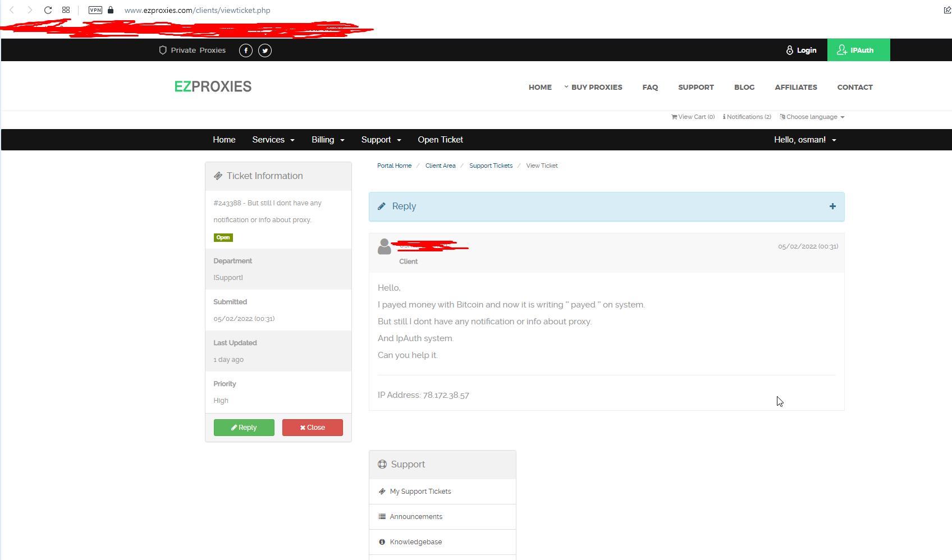The width and height of the screenshot is (952, 560).
Task: Click the share icon at top right
Action: (947, 10)
